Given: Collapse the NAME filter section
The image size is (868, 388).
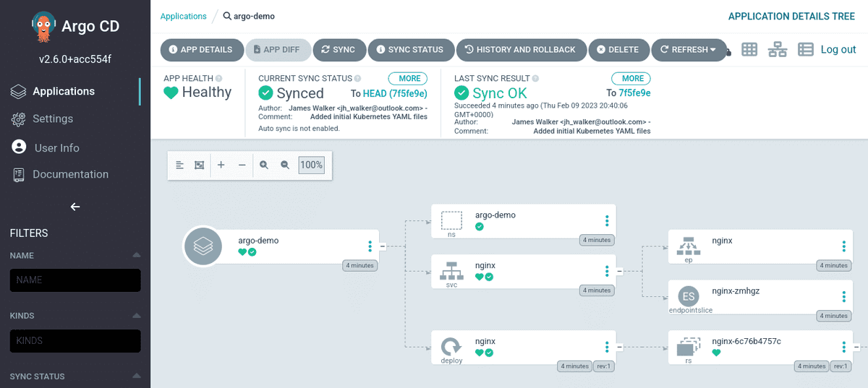Looking at the screenshot, I should [x=137, y=256].
